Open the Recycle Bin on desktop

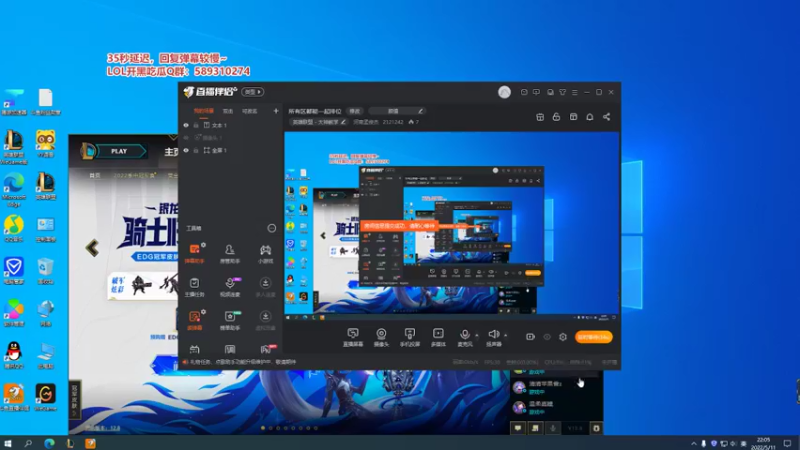click(45, 271)
